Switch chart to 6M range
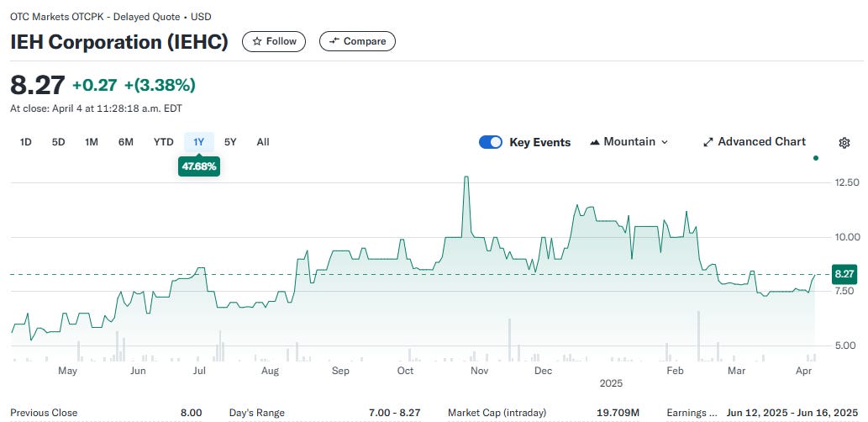The height and width of the screenshot is (422, 868). pyautogui.click(x=126, y=142)
